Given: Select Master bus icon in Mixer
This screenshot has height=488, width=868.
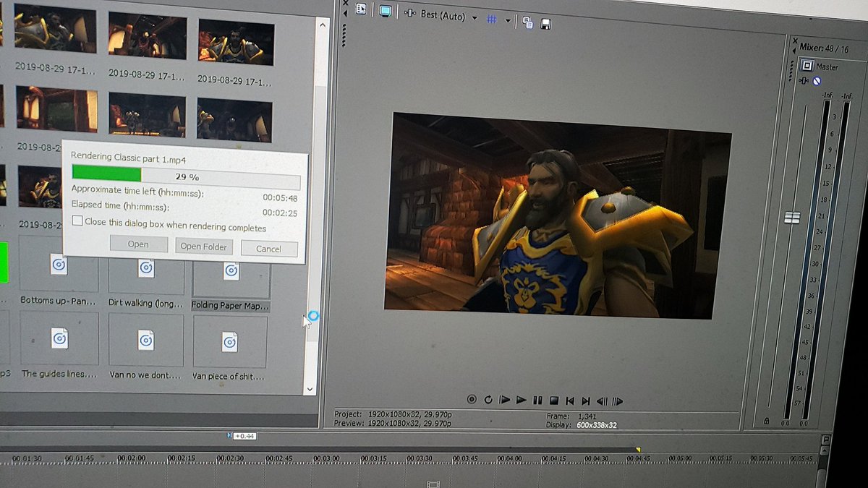Looking at the screenshot, I should click(x=807, y=65).
